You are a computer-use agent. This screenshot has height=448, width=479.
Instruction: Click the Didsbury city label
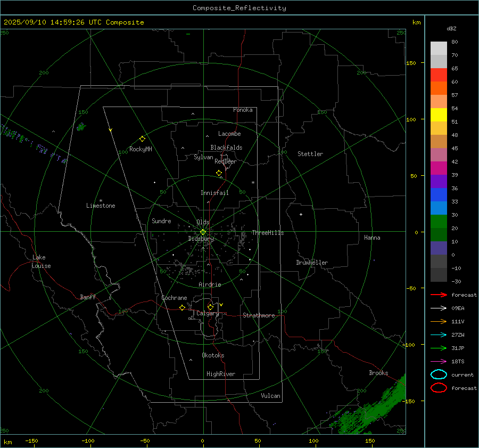pyautogui.click(x=201, y=239)
